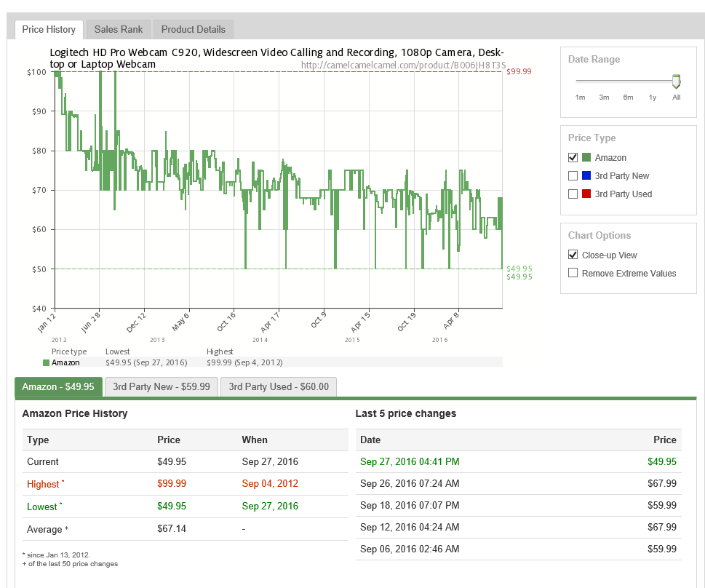Image resolution: width=705 pixels, height=588 pixels.
Task: Click the blue 3rd Party New swatch
Action: (x=586, y=176)
